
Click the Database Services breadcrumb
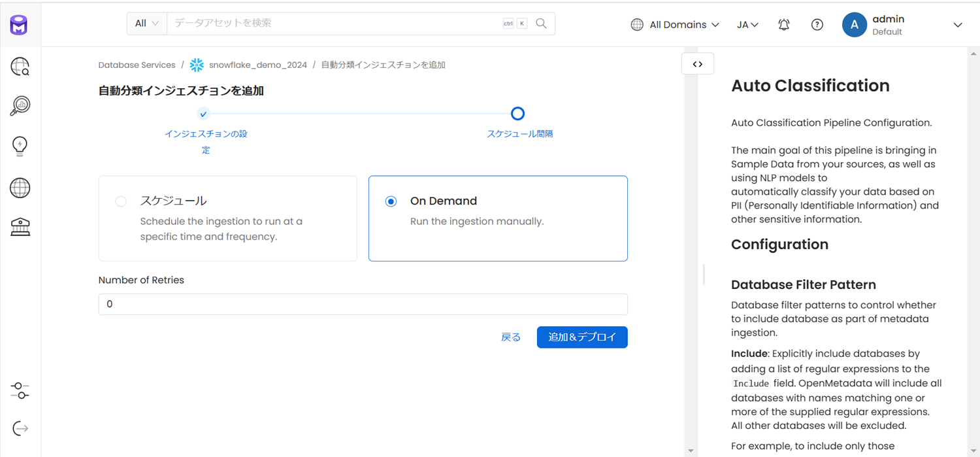(137, 65)
